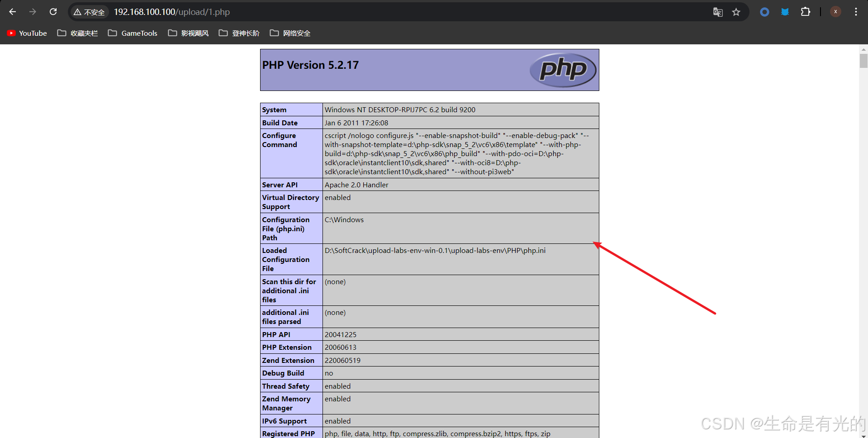
Task: Open the GameTools bookmark folder
Action: click(x=133, y=33)
